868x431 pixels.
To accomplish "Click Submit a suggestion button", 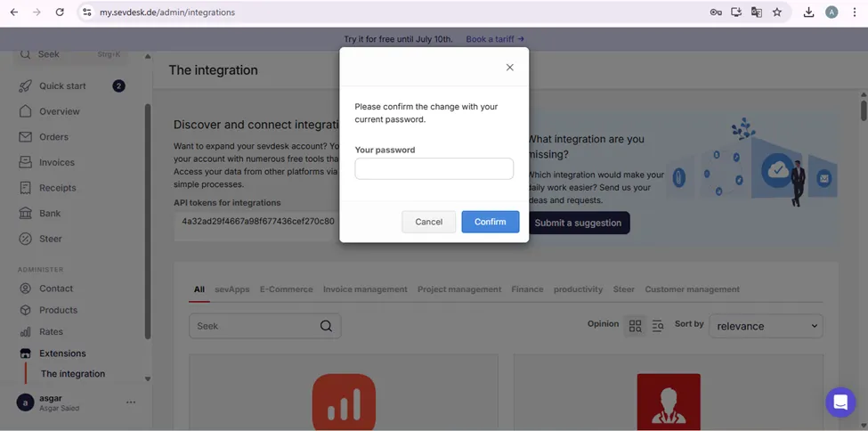I will [578, 223].
